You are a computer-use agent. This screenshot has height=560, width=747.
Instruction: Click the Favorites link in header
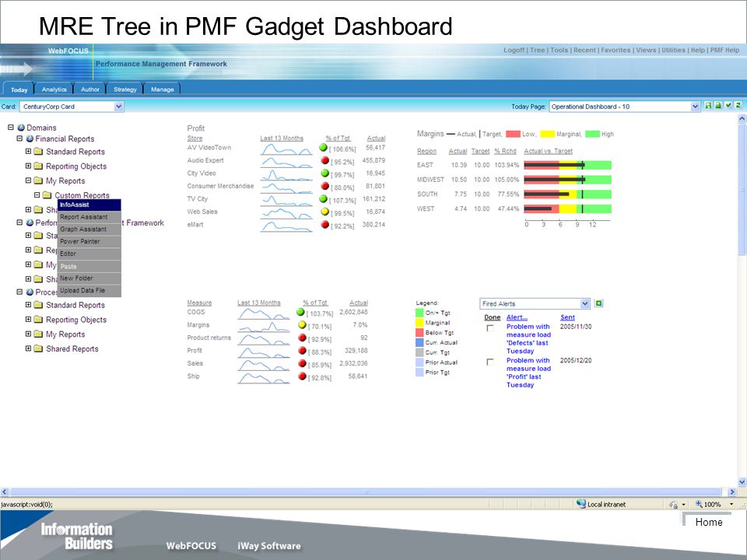coord(615,50)
